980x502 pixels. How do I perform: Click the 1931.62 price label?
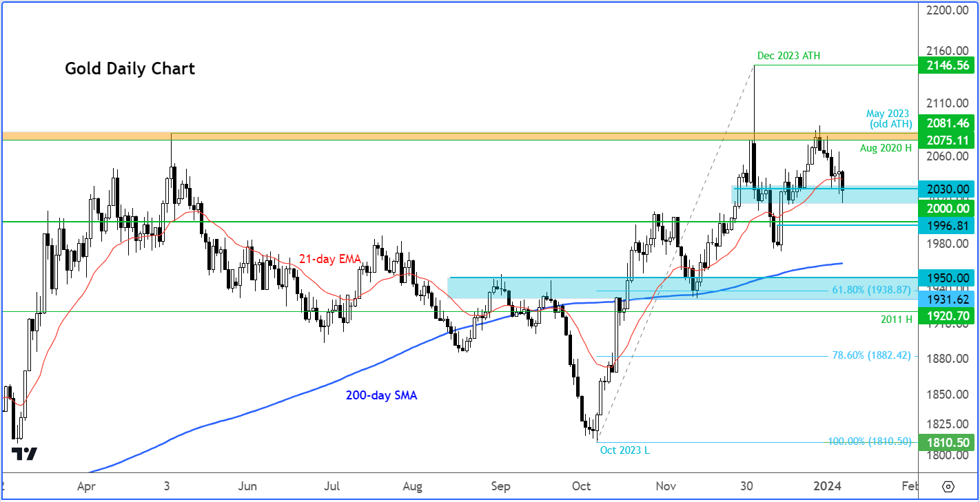pos(946,298)
